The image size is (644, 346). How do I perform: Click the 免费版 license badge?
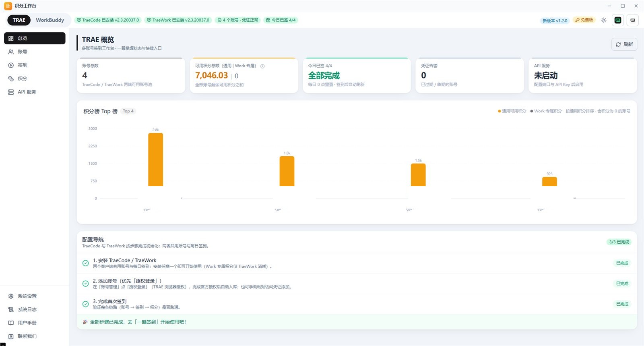584,20
